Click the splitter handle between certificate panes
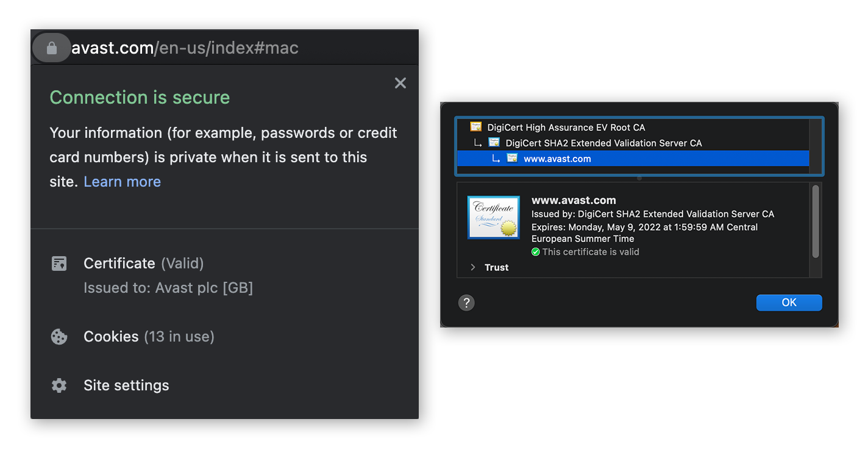The height and width of the screenshot is (455, 868). pyautogui.click(x=639, y=179)
